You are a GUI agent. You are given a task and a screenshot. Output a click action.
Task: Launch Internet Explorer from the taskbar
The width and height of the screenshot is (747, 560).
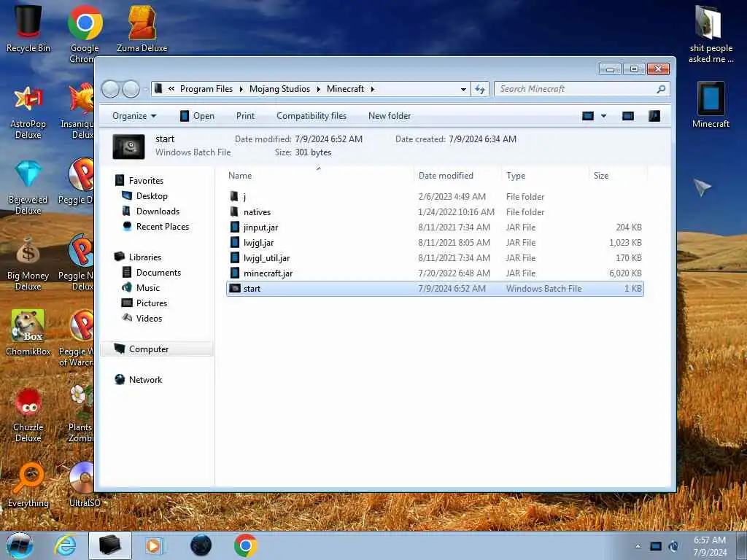pyautogui.click(x=65, y=545)
